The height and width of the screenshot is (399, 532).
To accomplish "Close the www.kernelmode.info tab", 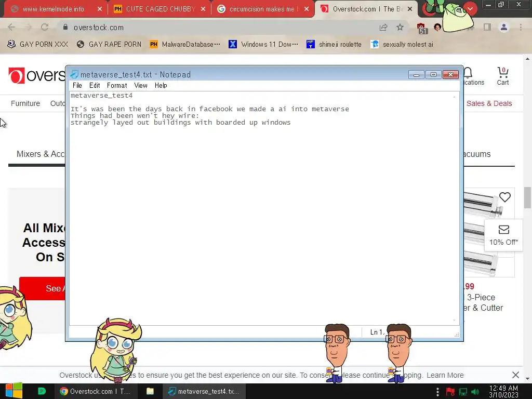I will pyautogui.click(x=100, y=9).
